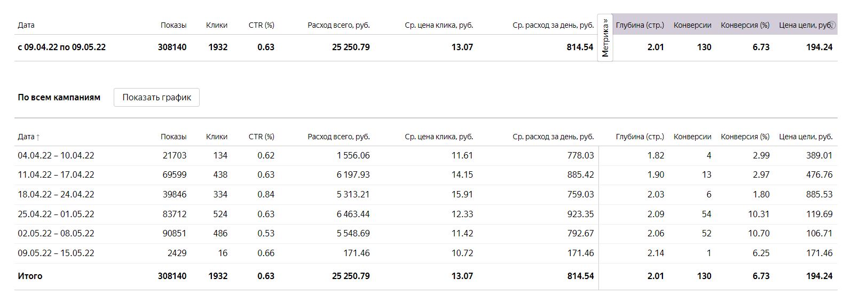868x302 pixels.
Task: Sort lower table by Конверсии header
Action: pyautogui.click(x=692, y=137)
